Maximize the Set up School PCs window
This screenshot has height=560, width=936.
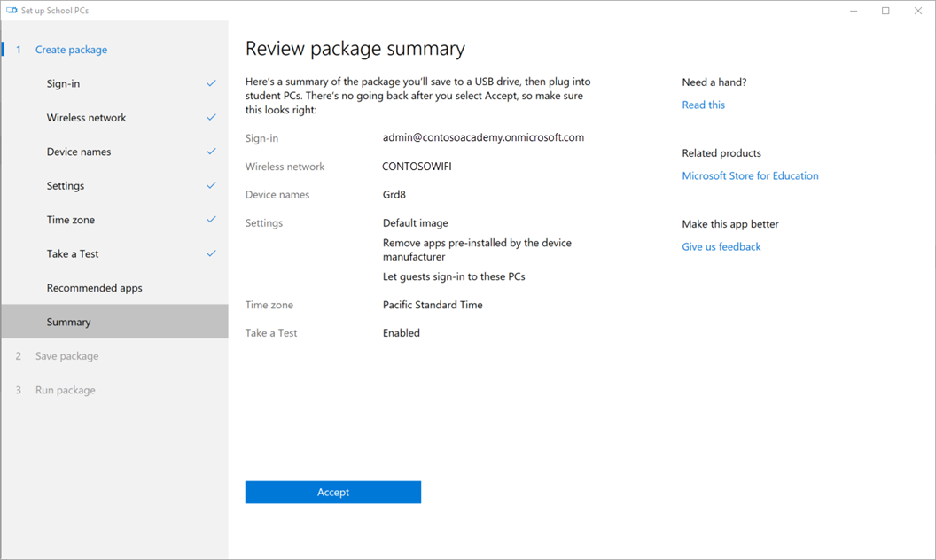pos(885,11)
